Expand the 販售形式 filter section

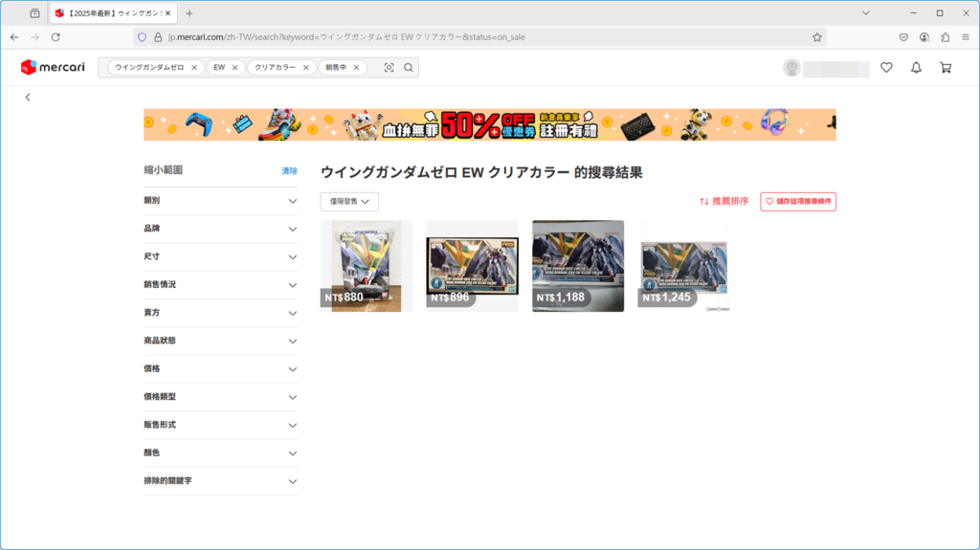(221, 425)
